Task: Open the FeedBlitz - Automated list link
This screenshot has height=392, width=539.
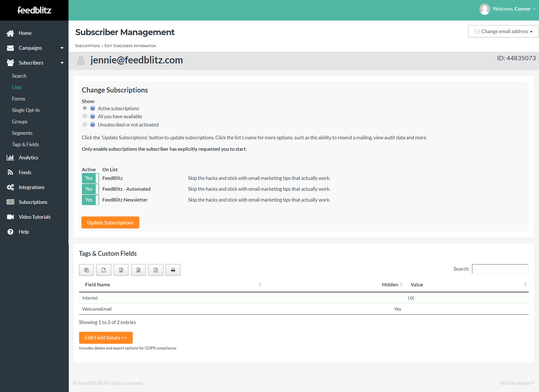Action: (x=126, y=189)
